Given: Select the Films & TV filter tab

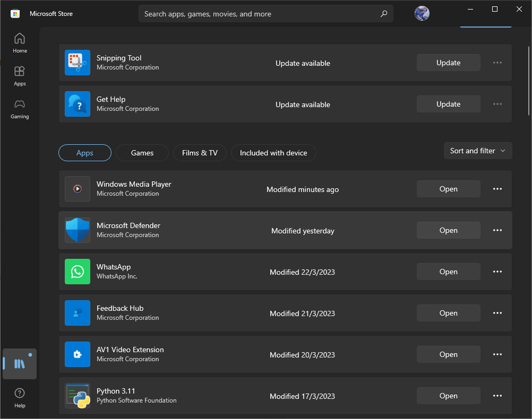Looking at the screenshot, I should click(x=200, y=153).
